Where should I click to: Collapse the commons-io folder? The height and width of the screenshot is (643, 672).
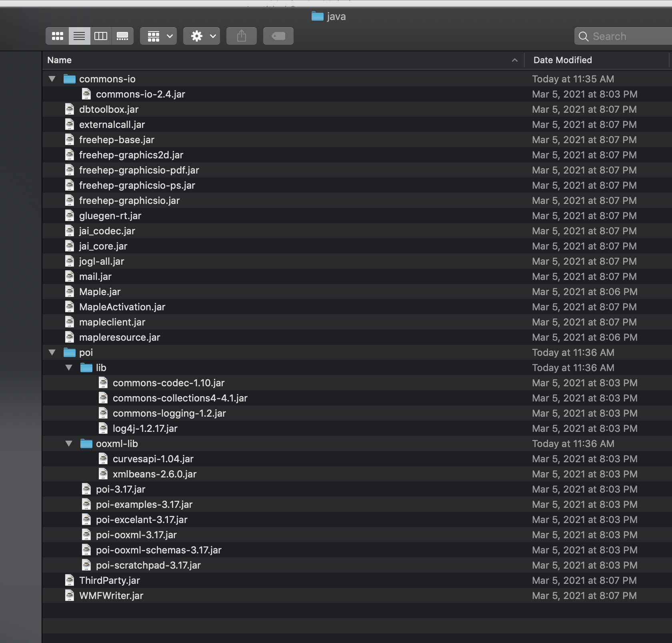pyautogui.click(x=52, y=79)
